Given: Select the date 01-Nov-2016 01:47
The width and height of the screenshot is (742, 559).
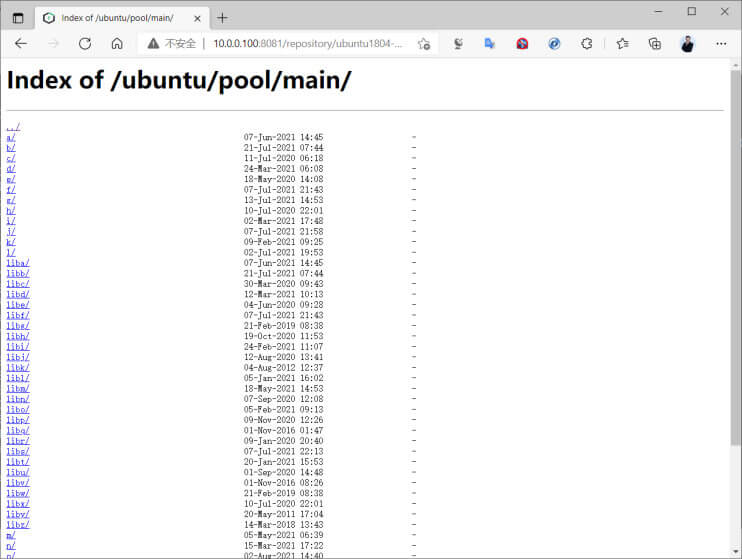Looking at the screenshot, I should 283,430.
